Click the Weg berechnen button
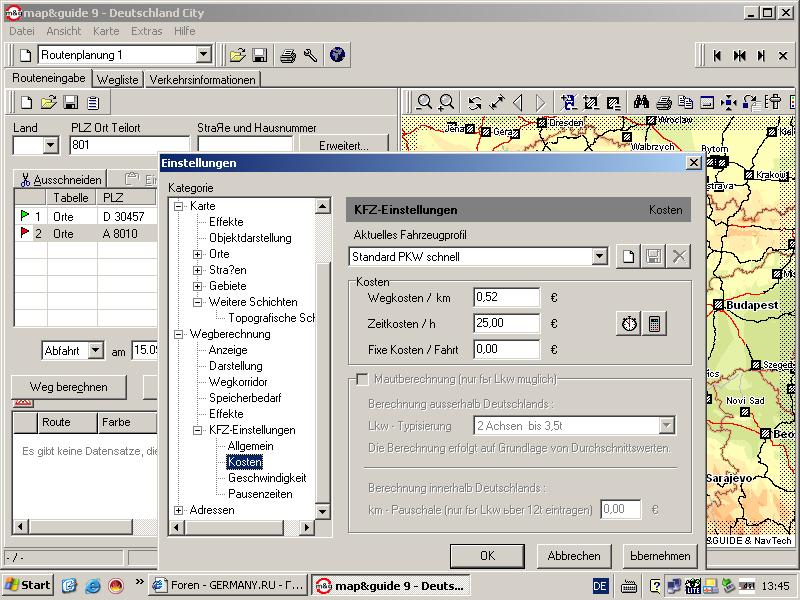This screenshot has width=800, height=600. tap(68, 387)
